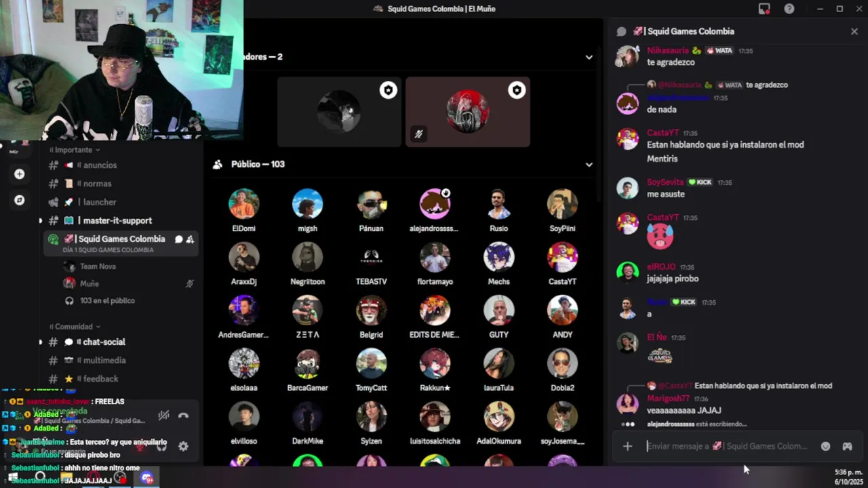Click elROJO username in chat
Image resolution: width=868 pixels, height=488 pixels.
tap(661, 267)
